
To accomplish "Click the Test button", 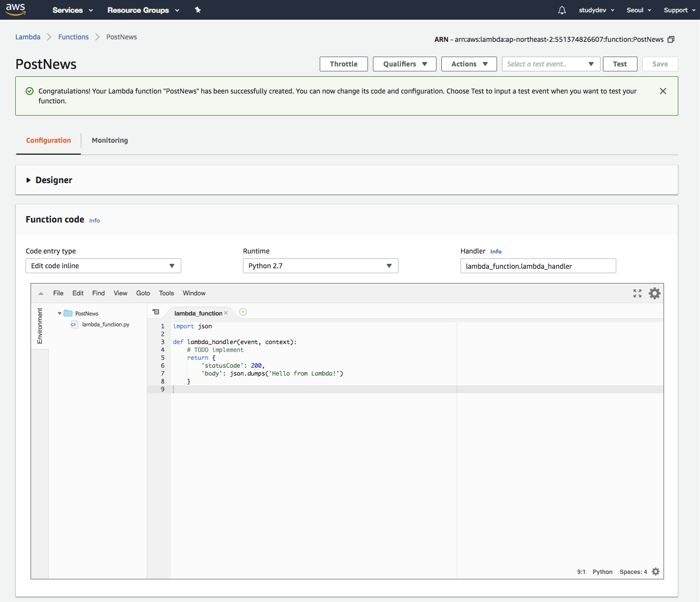I will (x=620, y=64).
